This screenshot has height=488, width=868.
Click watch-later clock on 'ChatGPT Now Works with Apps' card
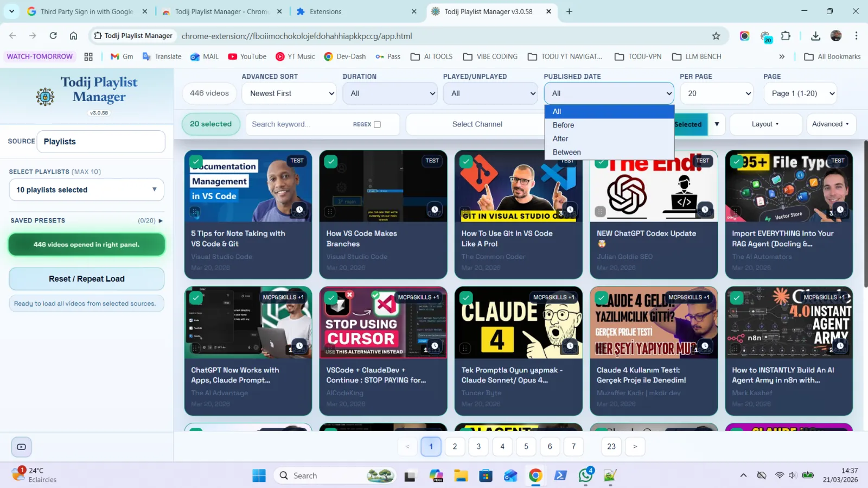click(x=299, y=346)
